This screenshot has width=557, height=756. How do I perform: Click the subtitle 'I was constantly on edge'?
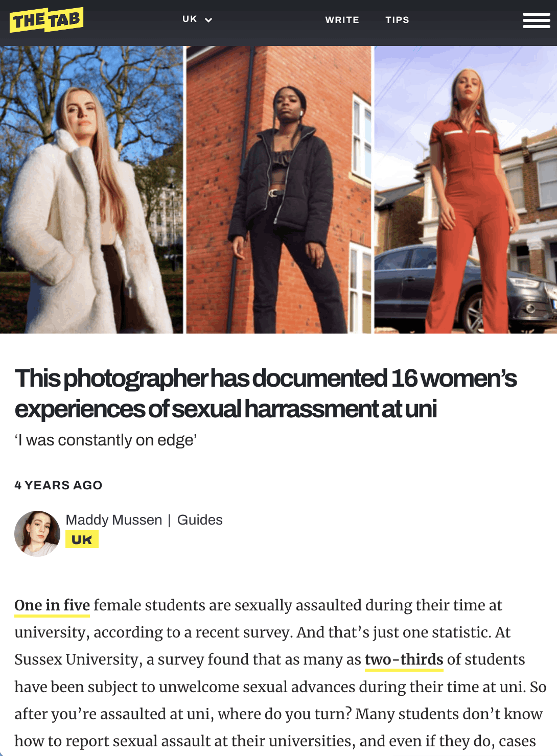(106, 440)
